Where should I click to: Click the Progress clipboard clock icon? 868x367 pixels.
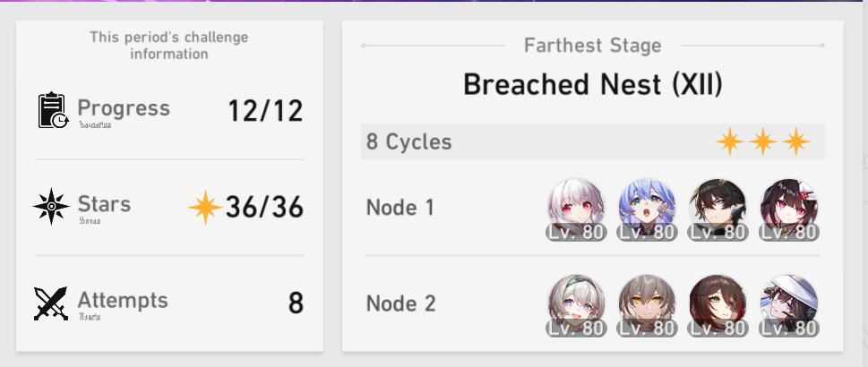click(54, 110)
